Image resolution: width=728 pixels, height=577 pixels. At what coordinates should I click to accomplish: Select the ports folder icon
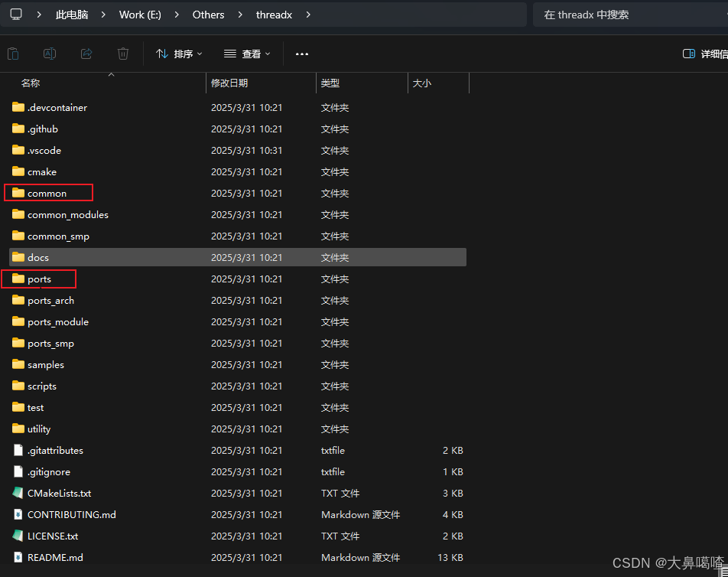[18, 279]
